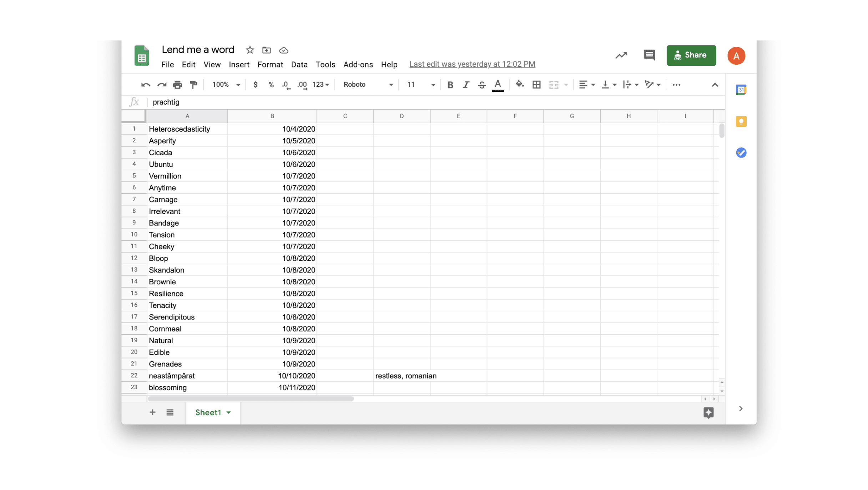Check the cloud save status icon
The height and width of the screenshot is (490, 868).
[284, 50]
